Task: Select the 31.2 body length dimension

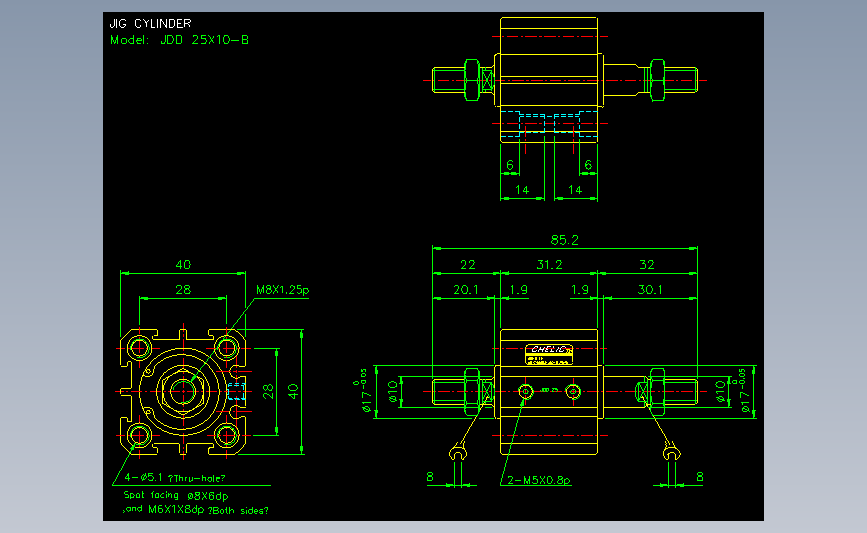Action: [549, 265]
